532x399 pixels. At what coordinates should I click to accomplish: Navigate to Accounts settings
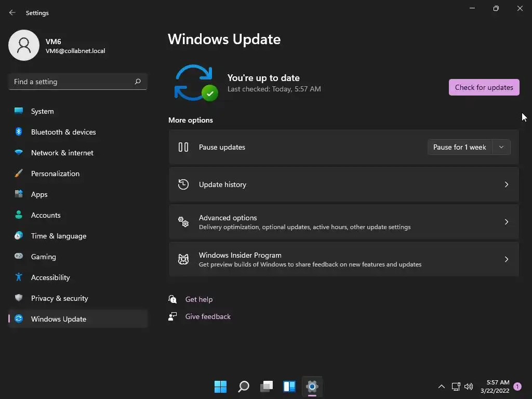(78, 215)
